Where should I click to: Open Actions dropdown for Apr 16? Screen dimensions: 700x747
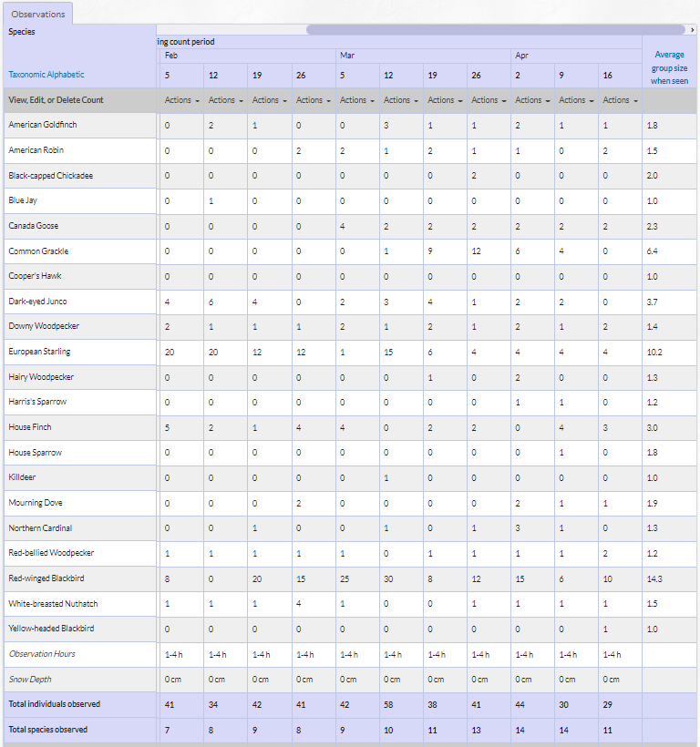tap(621, 100)
